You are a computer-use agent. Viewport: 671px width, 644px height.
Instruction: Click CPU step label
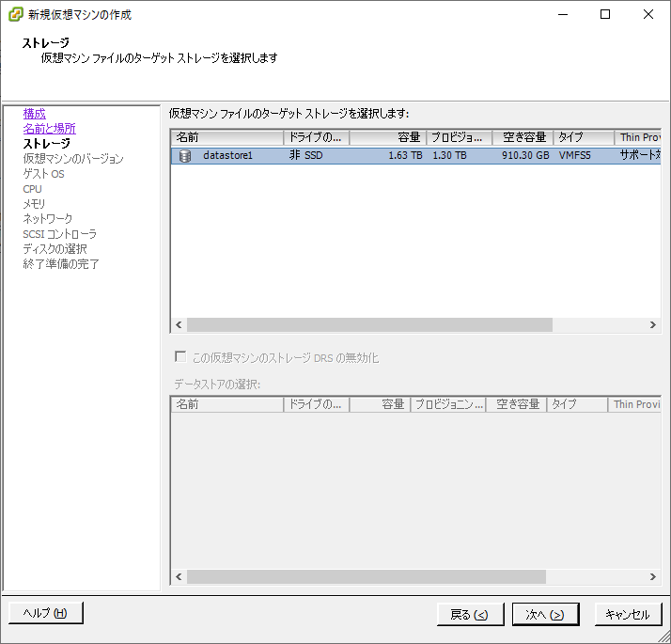click(33, 189)
